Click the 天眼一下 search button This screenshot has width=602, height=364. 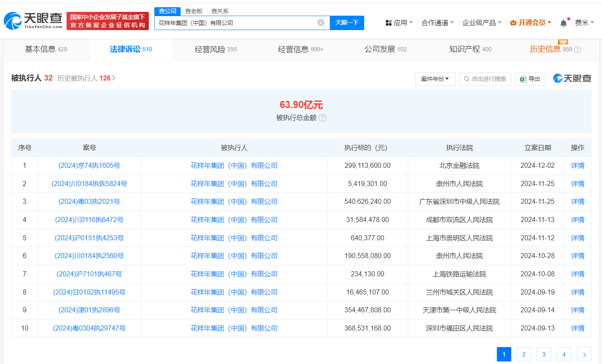(x=347, y=22)
